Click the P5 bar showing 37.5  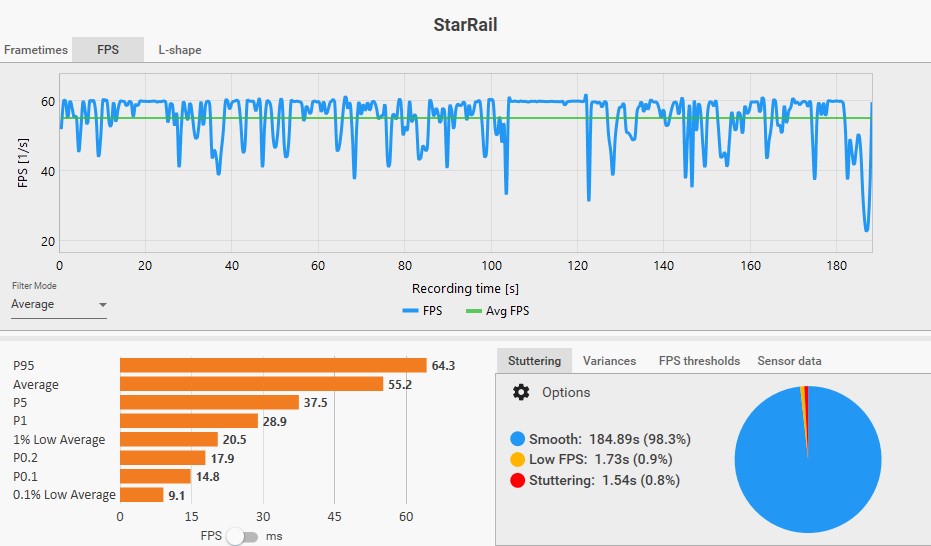coord(209,402)
